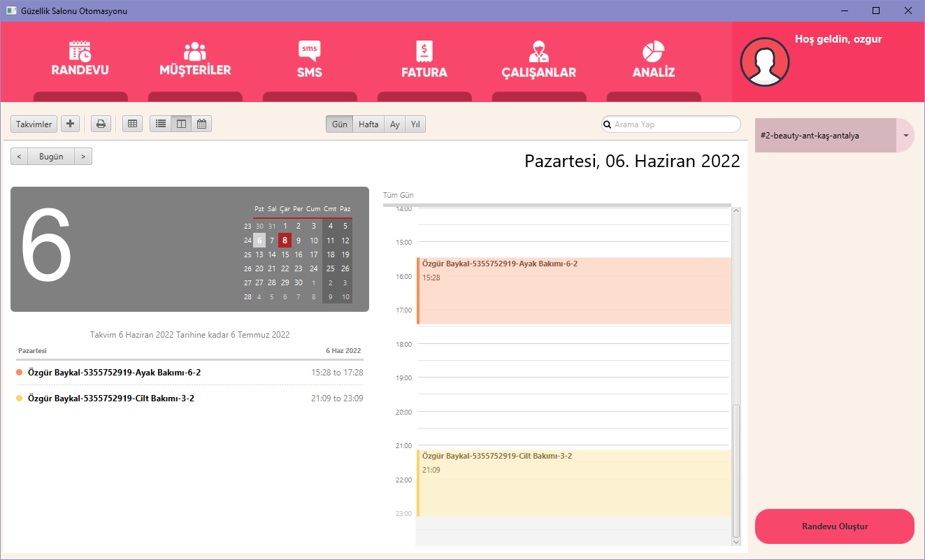Click next day arrow button
The image size is (925, 560).
pyautogui.click(x=83, y=156)
